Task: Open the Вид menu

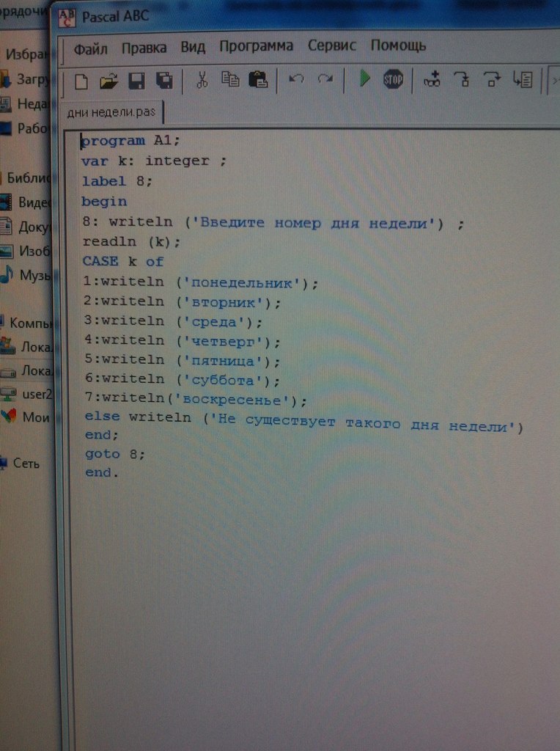Action: (x=193, y=47)
